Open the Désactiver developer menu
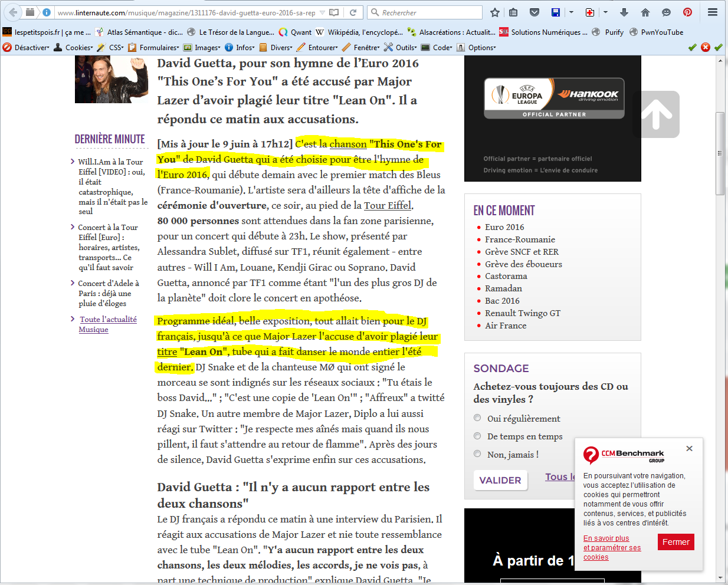 coord(27,47)
